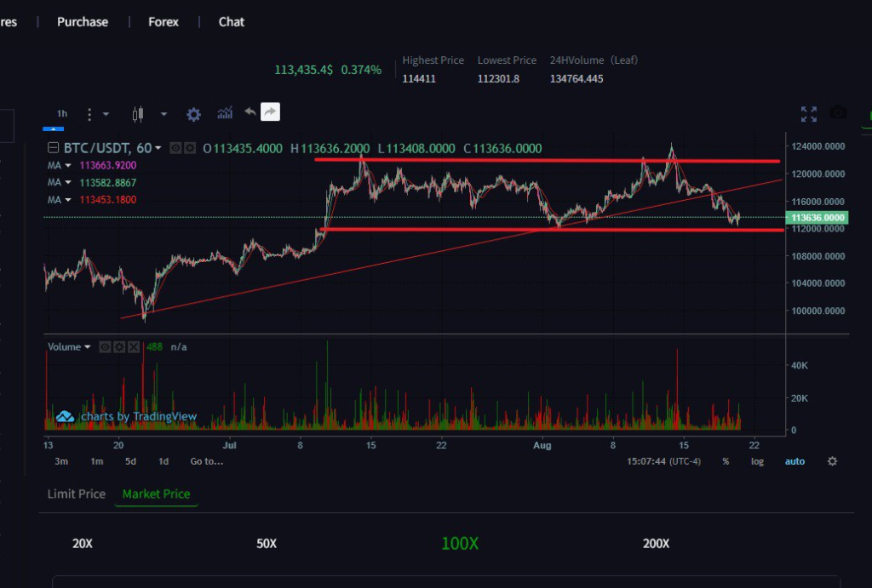Toggle the auto scale option
The image size is (872, 588).
click(x=795, y=461)
